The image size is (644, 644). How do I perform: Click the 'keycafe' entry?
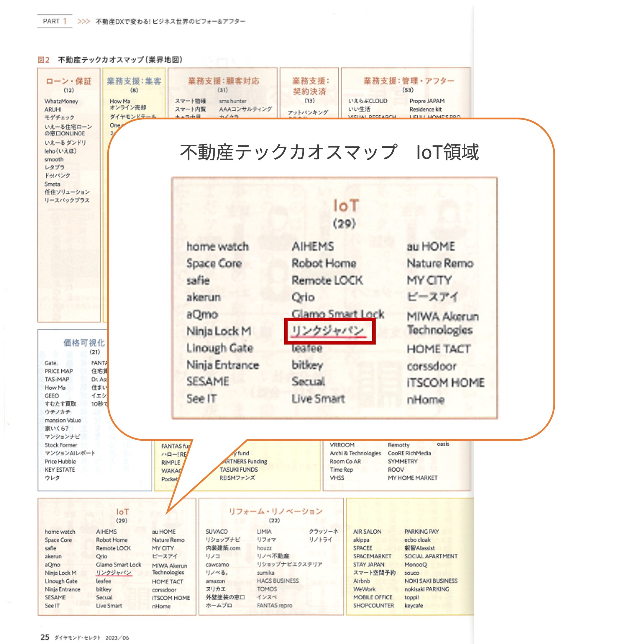(414, 606)
